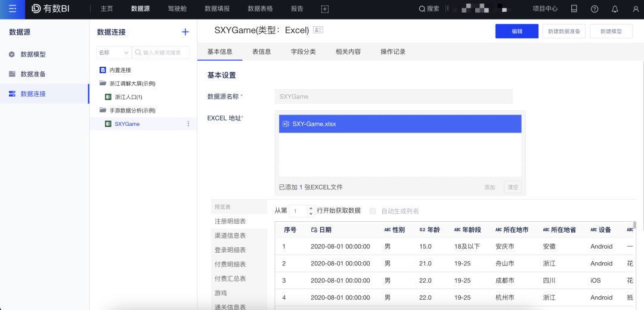644x310 pixels.
Task: Select 渠道信息表 in the preview list
Action: 230,235
